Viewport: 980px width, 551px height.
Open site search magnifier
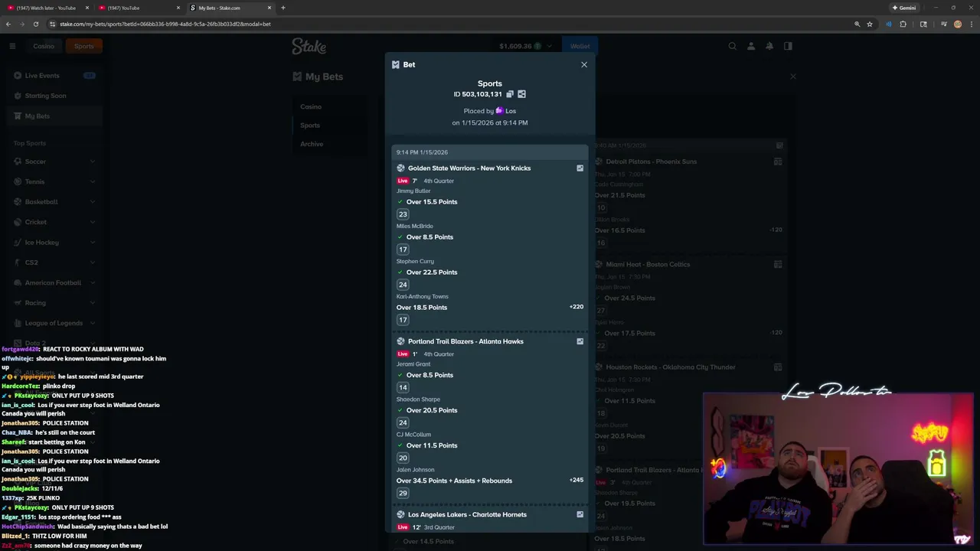(x=733, y=46)
